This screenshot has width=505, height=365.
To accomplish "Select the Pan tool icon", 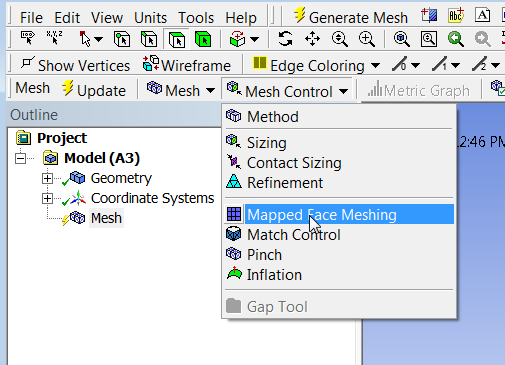I will pos(312,39).
